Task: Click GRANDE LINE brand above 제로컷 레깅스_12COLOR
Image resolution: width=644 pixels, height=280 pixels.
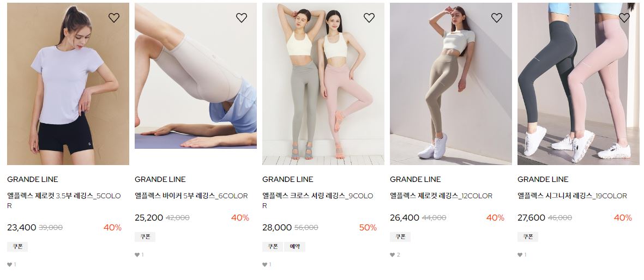Action: pyautogui.click(x=415, y=179)
